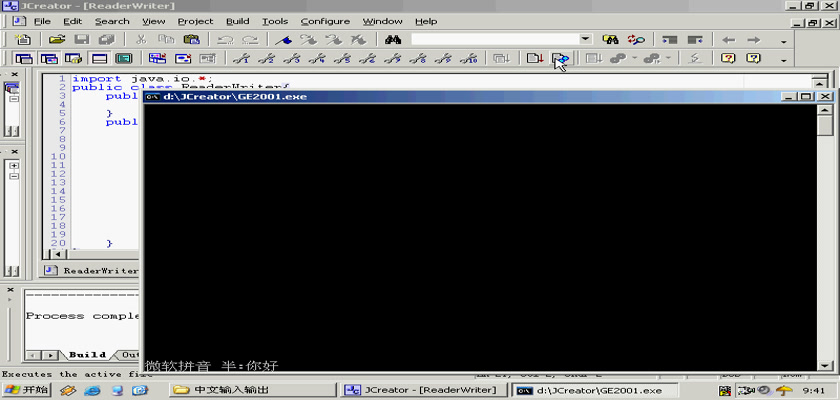840x400 pixels.
Task: Open the Edit menu
Action: pyautogui.click(x=73, y=21)
